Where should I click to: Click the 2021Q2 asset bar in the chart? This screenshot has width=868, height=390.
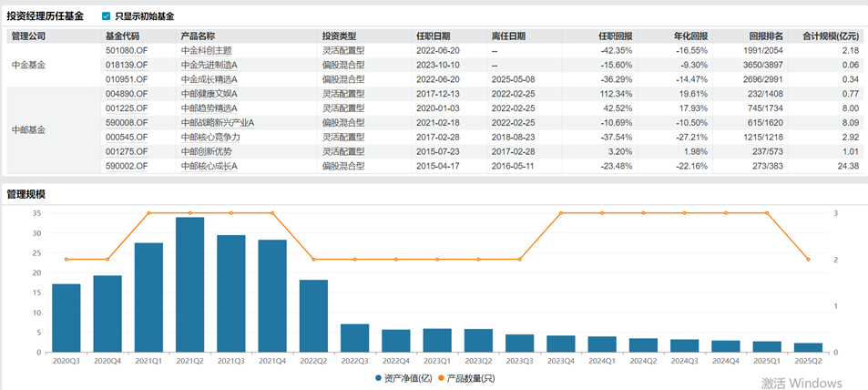tap(189, 284)
